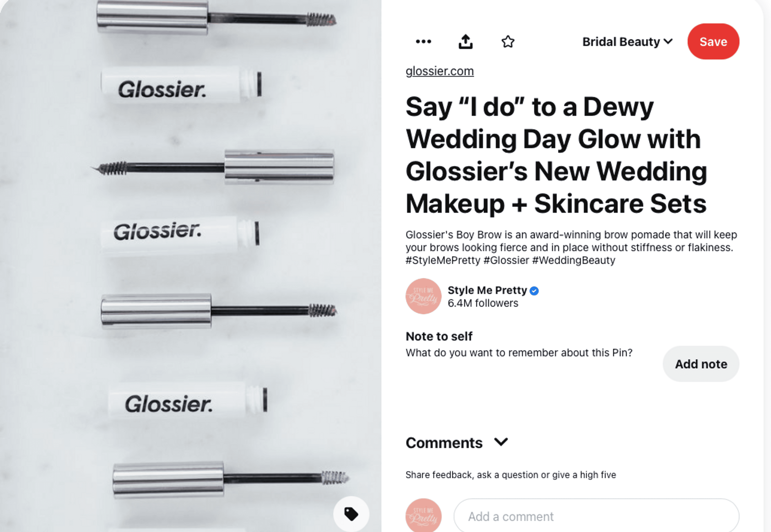Click the red Save button

click(713, 42)
